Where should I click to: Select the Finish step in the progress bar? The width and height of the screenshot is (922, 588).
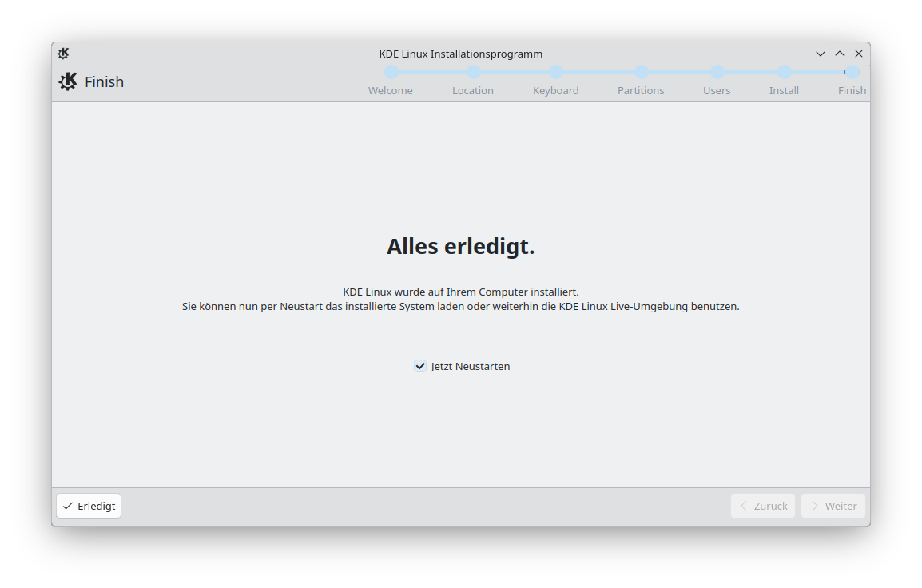852,90
